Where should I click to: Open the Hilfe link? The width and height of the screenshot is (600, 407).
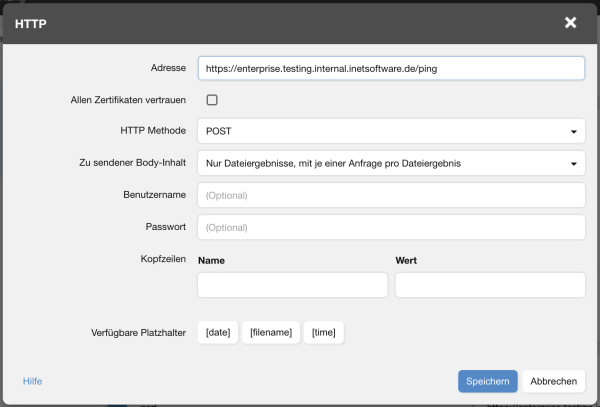click(32, 381)
